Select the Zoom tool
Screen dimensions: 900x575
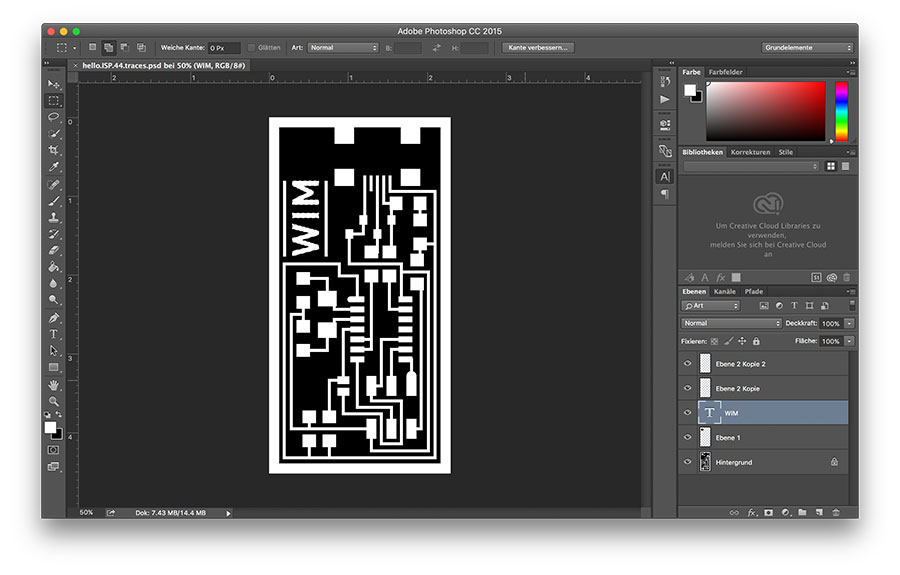click(53, 401)
